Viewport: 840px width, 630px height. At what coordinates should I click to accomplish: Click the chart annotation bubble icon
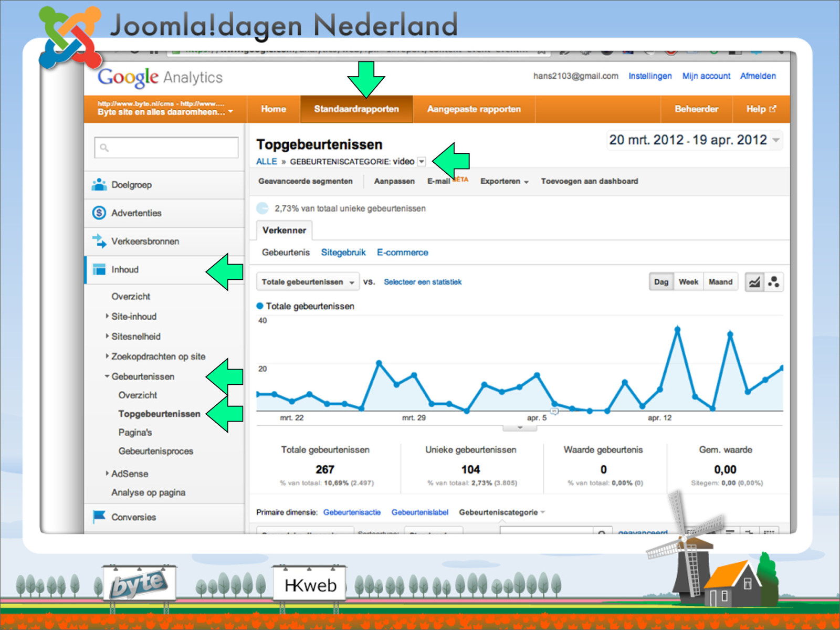pos(554,411)
